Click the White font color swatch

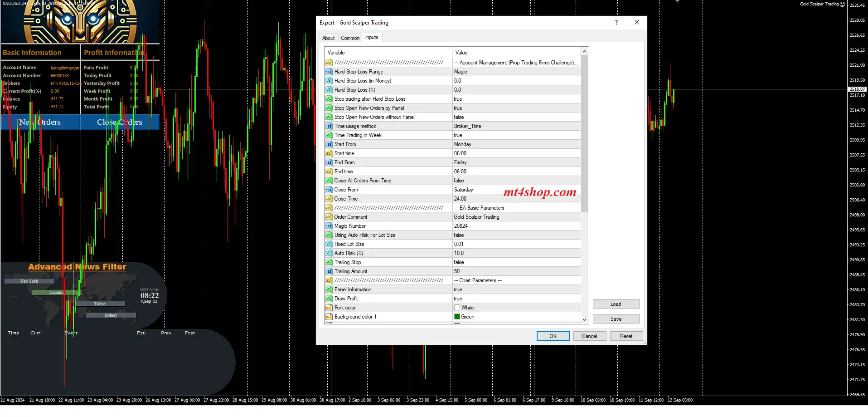coord(457,308)
